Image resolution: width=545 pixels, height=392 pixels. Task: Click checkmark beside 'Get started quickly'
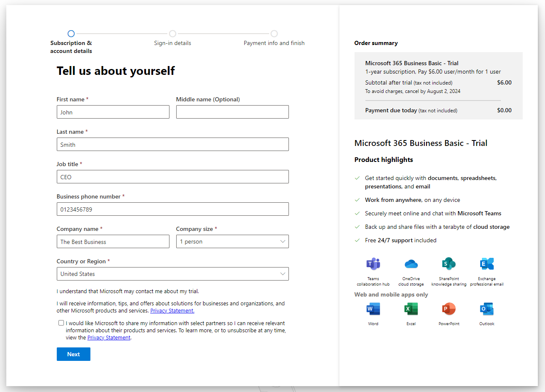tap(357, 178)
